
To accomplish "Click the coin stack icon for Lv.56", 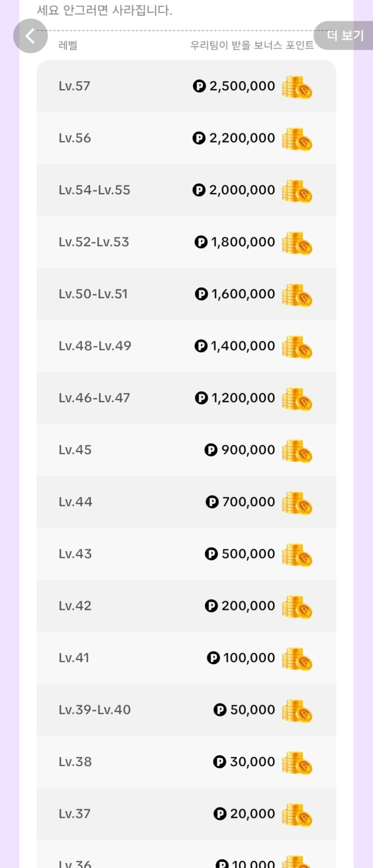I will [297, 139].
